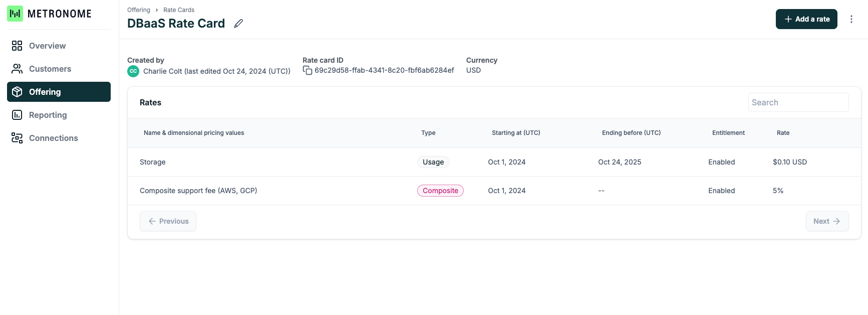Open the Reporting chart icon
Image resolution: width=868 pixels, height=315 pixels.
pos(17,115)
